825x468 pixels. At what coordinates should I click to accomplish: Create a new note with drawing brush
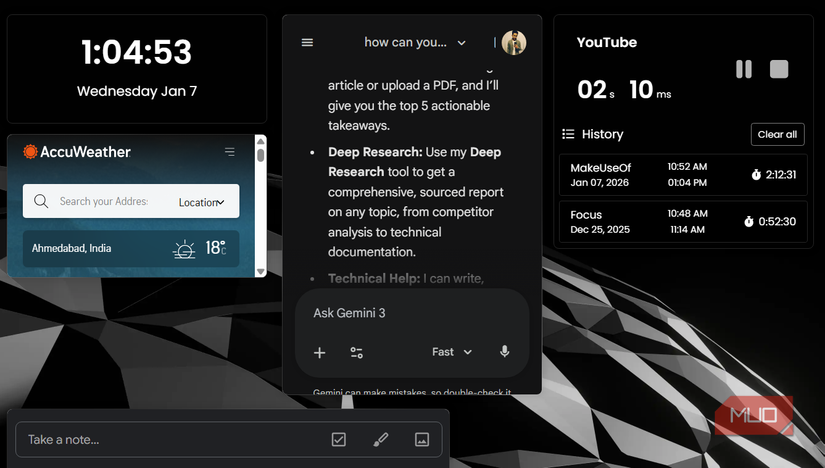click(381, 440)
